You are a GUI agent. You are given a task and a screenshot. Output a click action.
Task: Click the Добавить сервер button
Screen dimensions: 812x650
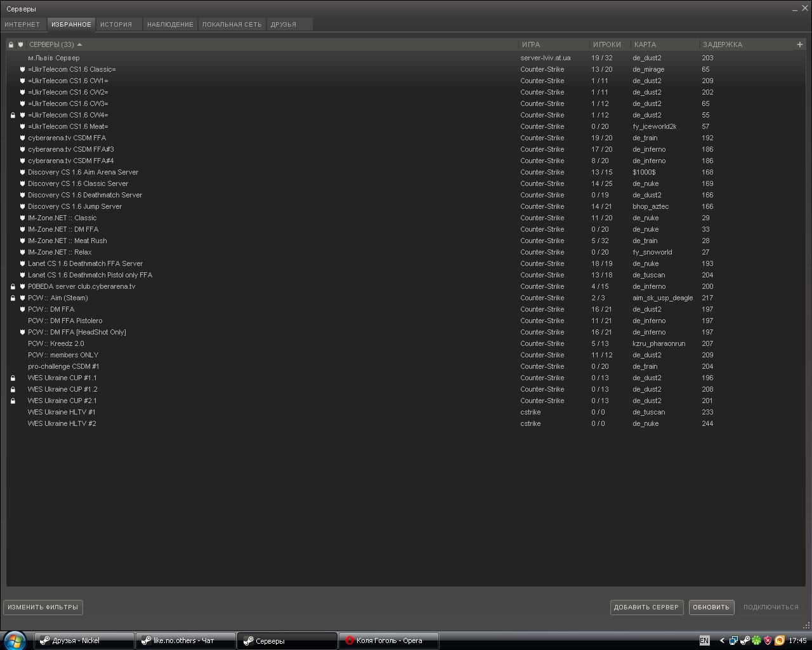(646, 607)
